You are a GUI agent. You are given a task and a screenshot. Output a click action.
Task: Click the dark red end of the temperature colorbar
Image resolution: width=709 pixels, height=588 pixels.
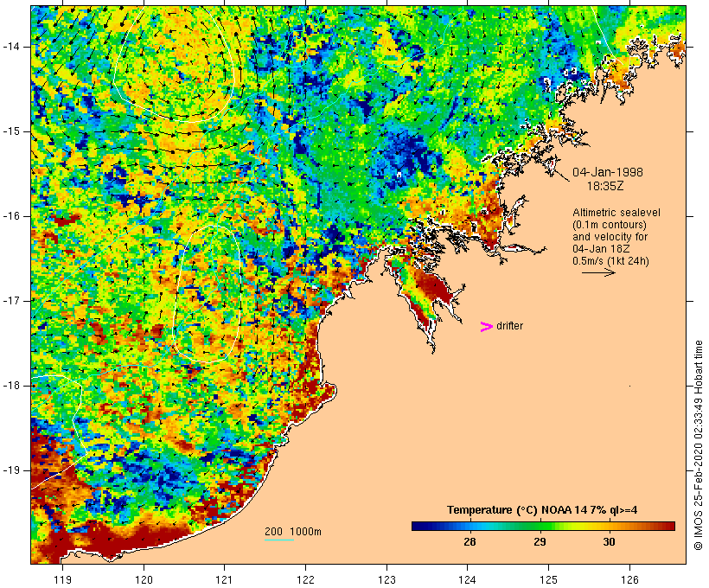click(x=666, y=525)
